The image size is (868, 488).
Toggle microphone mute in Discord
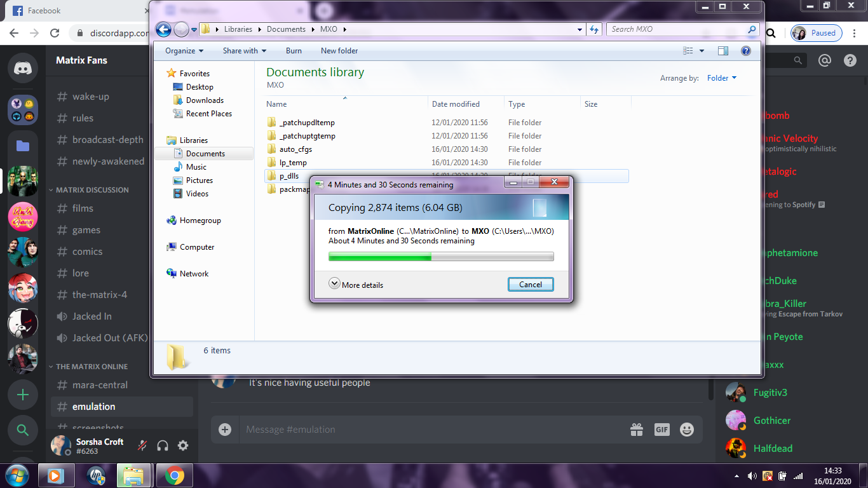[x=143, y=446]
